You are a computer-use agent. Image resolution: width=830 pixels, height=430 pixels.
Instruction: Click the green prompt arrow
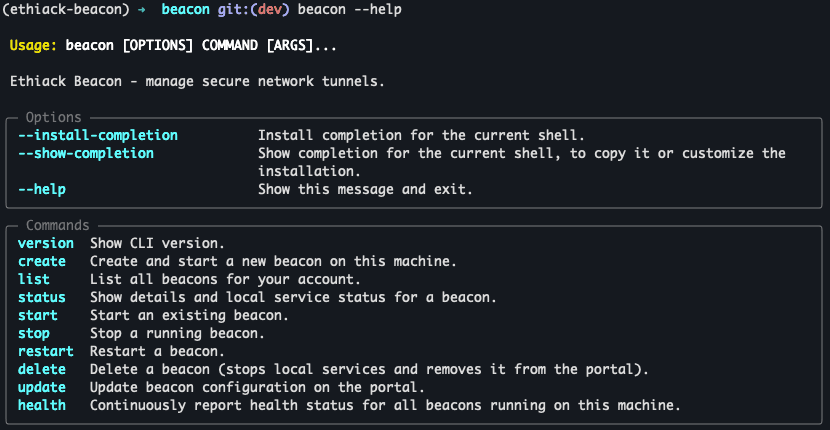(141, 10)
